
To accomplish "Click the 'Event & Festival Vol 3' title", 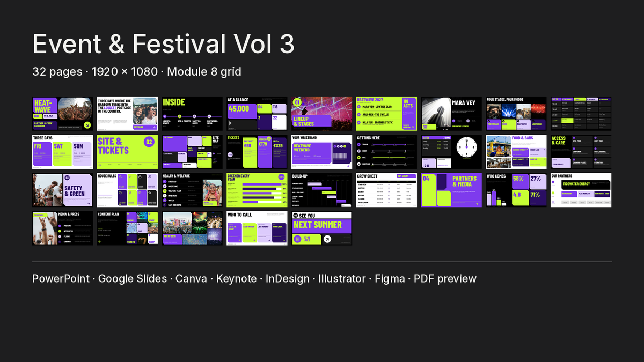I will pos(164,44).
